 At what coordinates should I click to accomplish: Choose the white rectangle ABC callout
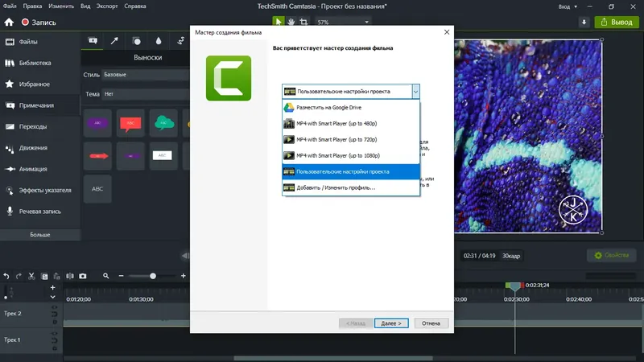163,156
